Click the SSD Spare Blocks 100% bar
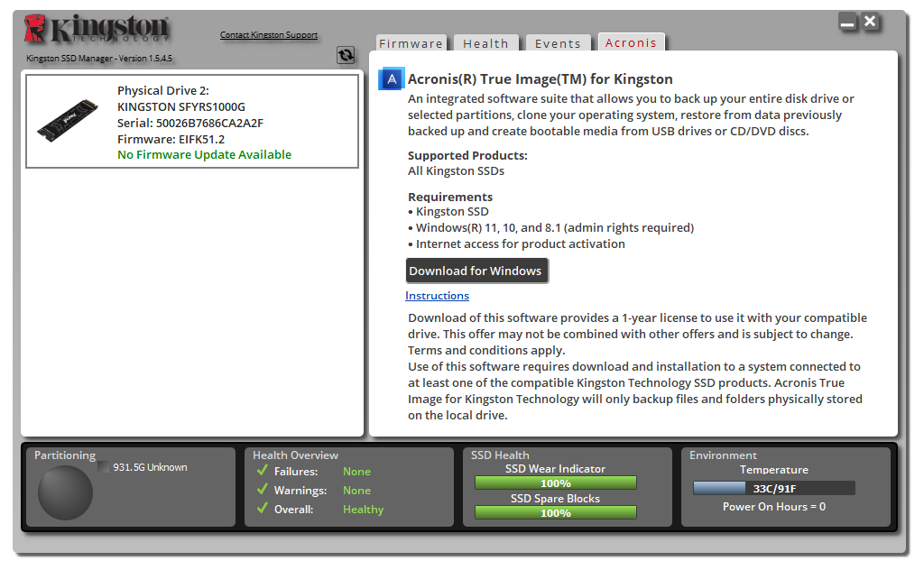The height and width of the screenshot is (570, 924). pyautogui.click(x=555, y=512)
